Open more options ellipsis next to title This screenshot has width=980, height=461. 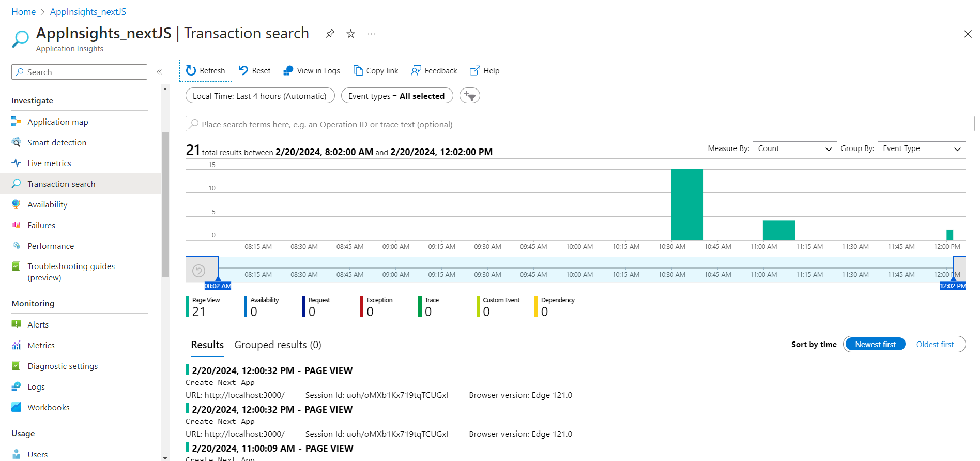click(371, 34)
